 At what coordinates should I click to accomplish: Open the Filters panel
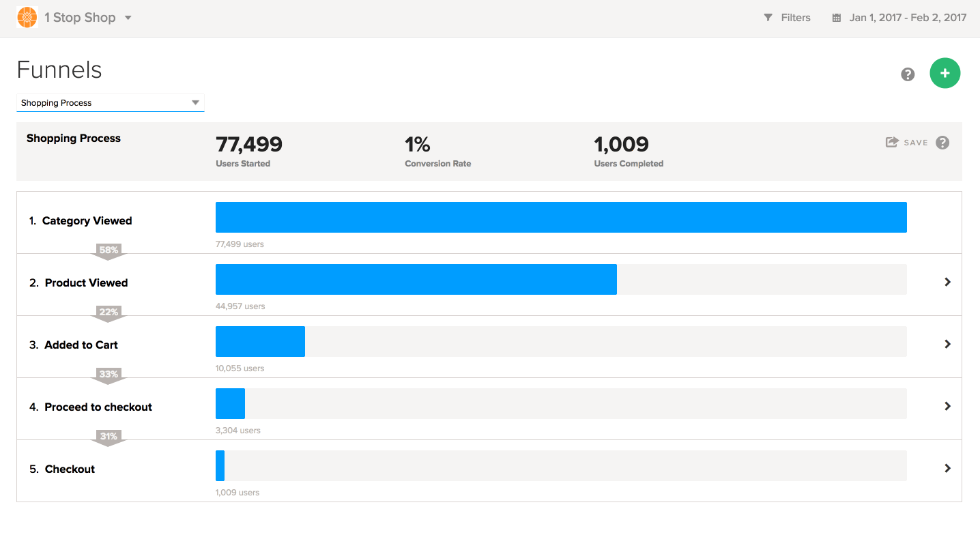pos(795,18)
